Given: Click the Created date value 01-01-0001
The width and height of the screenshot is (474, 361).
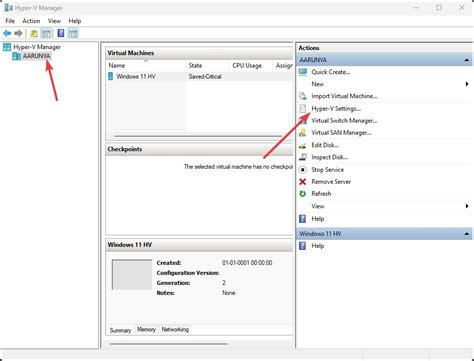Looking at the screenshot, I should tap(247, 263).
